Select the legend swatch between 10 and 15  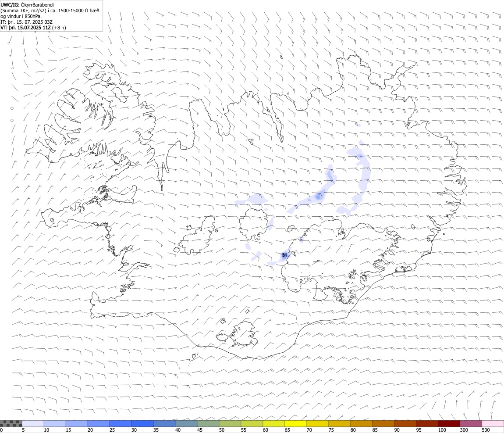pos(55,423)
